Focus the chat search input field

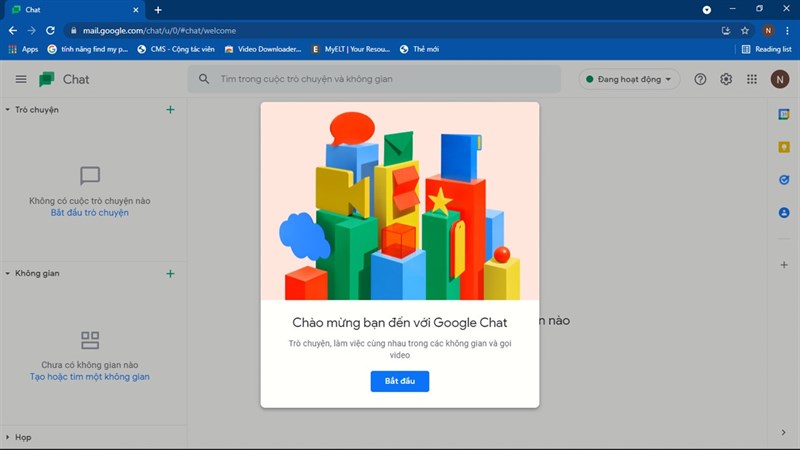coord(374,79)
